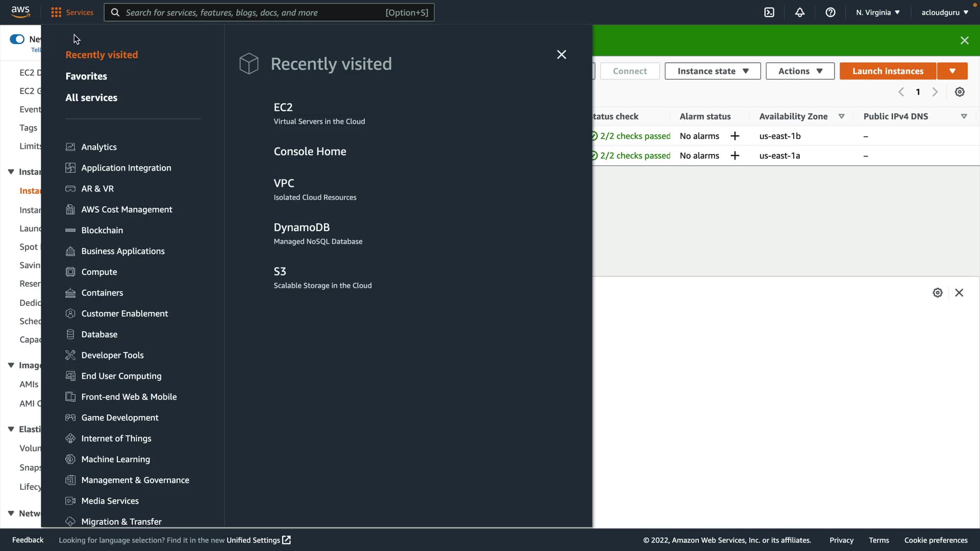The image size is (980, 551).
Task: Select All services menu item
Action: coord(91,97)
